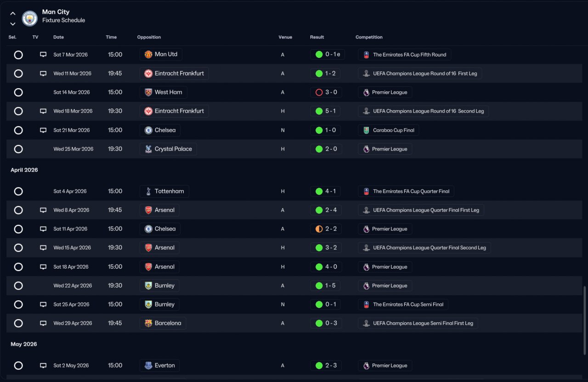Click Carabao Cup trophy icon
This screenshot has width=588, height=382.
point(366,130)
